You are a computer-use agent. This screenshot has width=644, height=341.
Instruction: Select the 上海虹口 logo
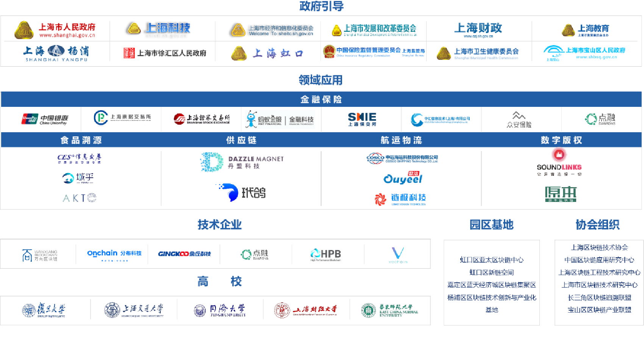tap(267, 53)
